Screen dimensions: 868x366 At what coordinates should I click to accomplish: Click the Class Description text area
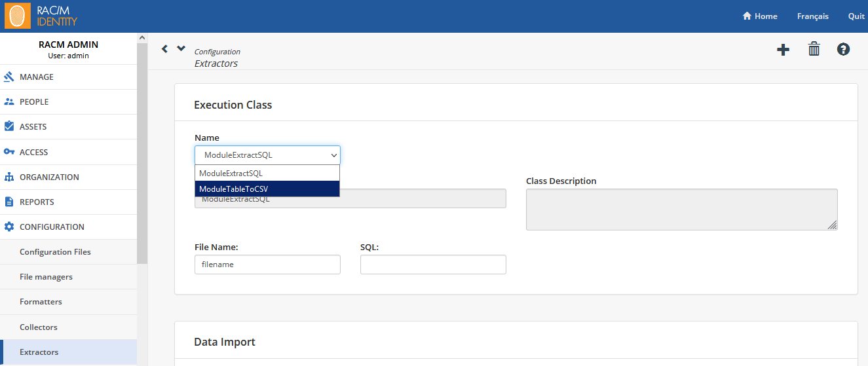pyautogui.click(x=681, y=210)
